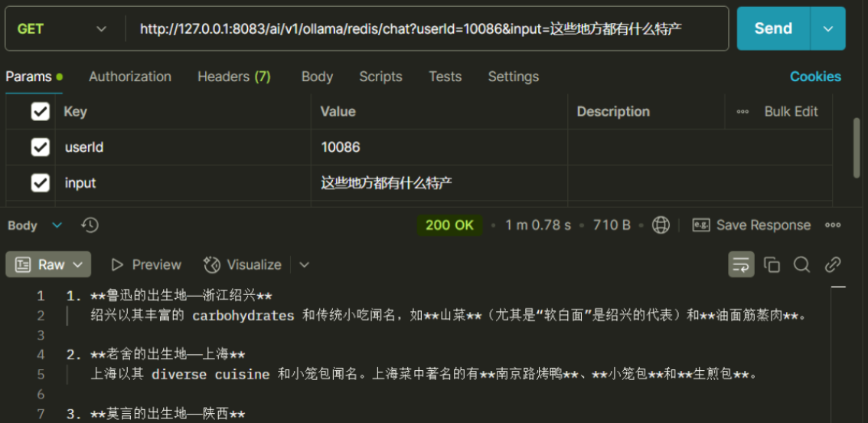Open the three-dot menu beside Save Response

pyautogui.click(x=833, y=225)
